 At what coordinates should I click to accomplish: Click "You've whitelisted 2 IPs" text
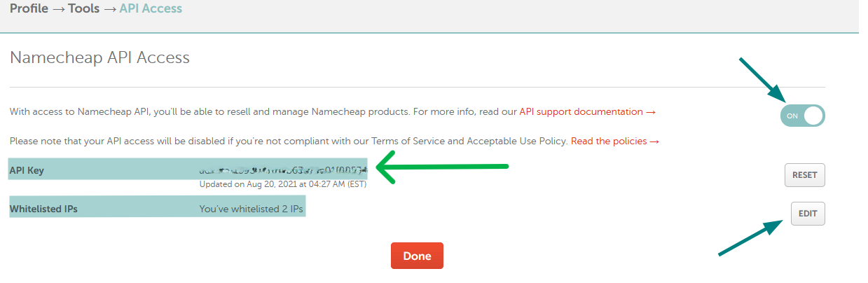point(252,209)
